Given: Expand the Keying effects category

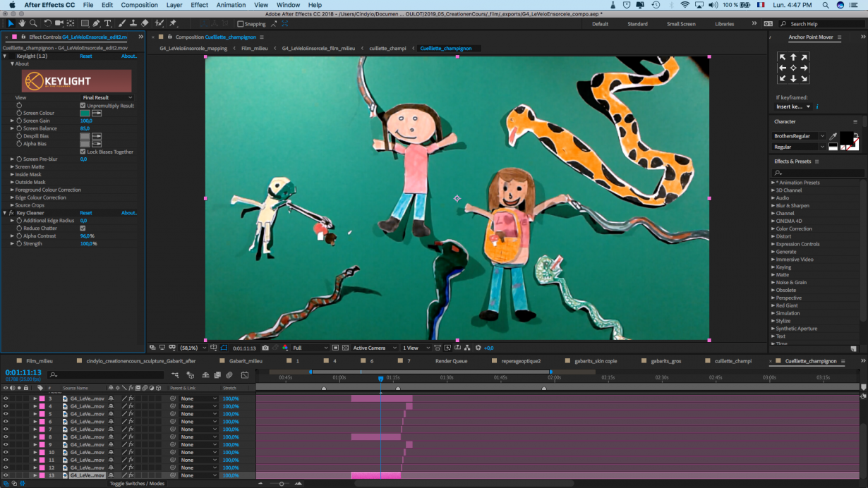Looking at the screenshot, I should coord(773,267).
